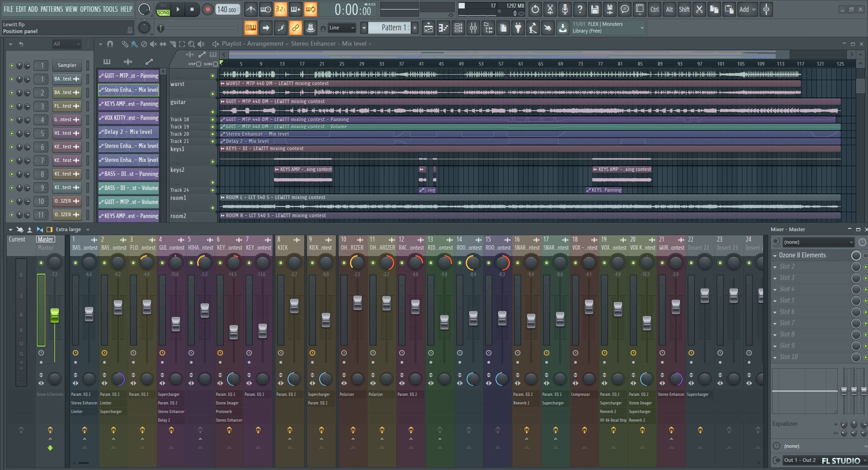Image resolution: width=868 pixels, height=470 pixels.
Task: Toggle the PAT/SONG mode switch
Action: tap(163, 9)
